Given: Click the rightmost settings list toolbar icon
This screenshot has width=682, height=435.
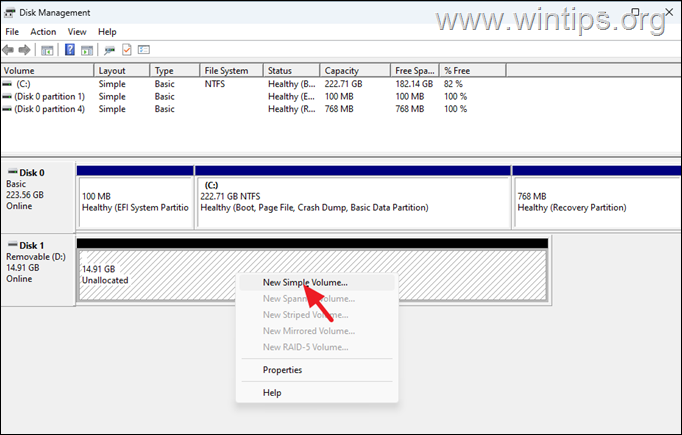Looking at the screenshot, I should click(144, 49).
